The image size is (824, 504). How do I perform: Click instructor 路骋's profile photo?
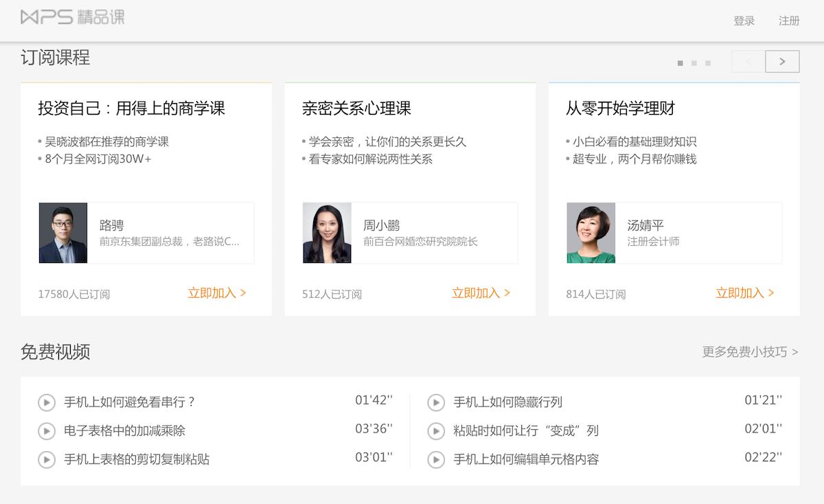62,232
